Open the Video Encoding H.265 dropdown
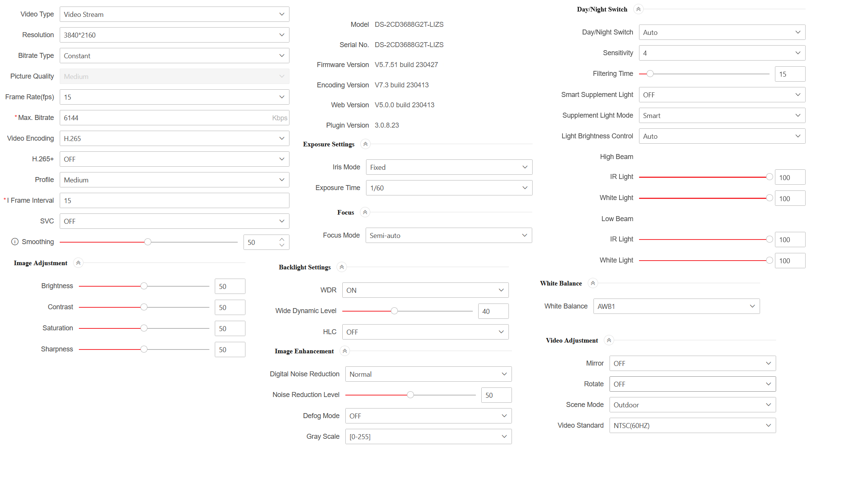Viewport: 868px width, 484px height. point(174,138)
